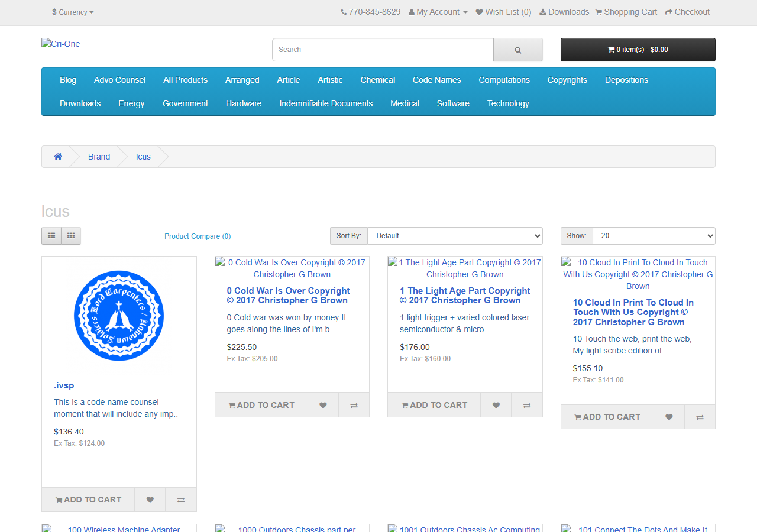Click the search magnifier button
The width and height of the screenshot is (757, 532).
(x=518, y=50)
